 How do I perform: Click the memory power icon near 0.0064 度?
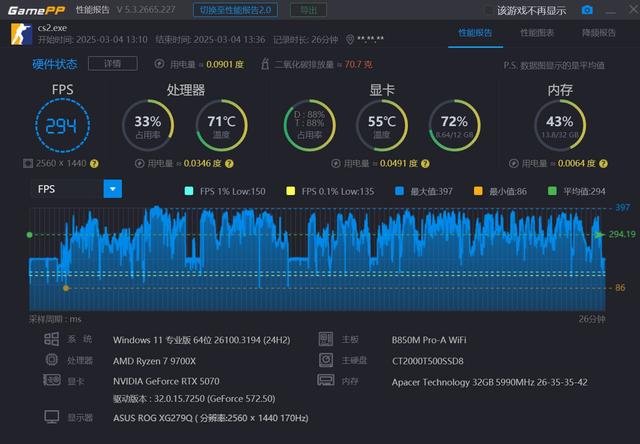[x=514, y=164]
